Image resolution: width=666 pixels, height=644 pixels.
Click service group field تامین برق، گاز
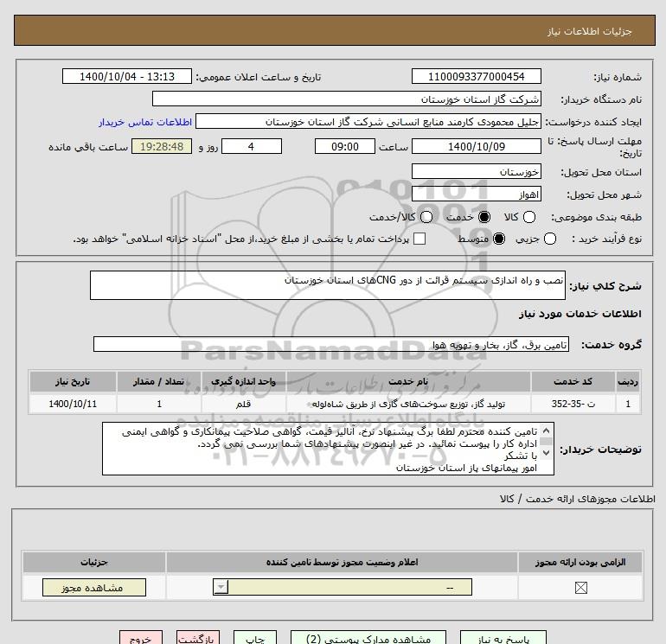click(x=331, y=344)
